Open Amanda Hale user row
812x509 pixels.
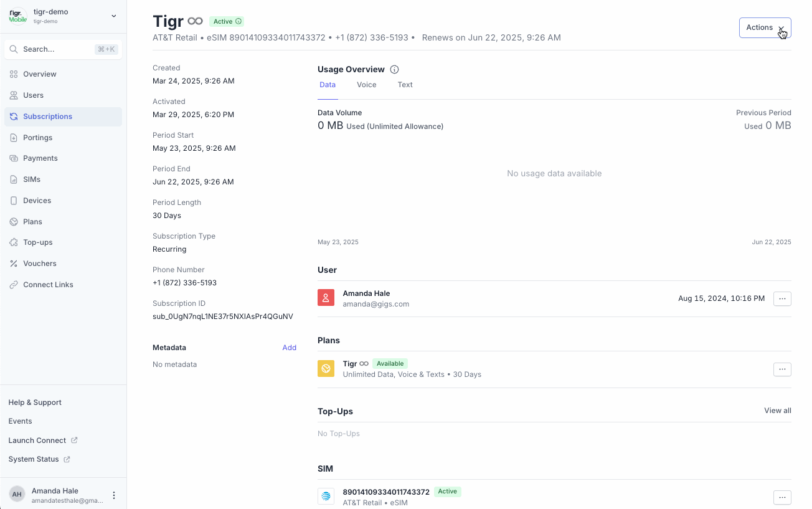pyautogui.click(x=554, y=298)
